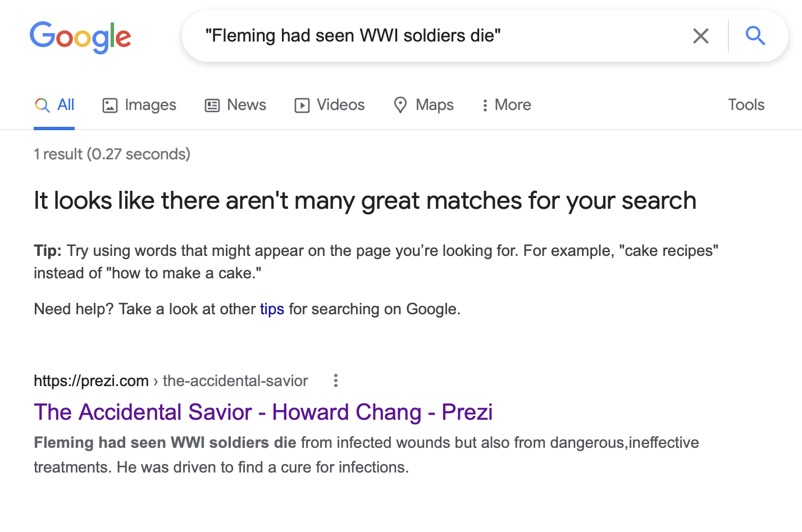Click the result snippet about Fleming

(x=365, y=455)
